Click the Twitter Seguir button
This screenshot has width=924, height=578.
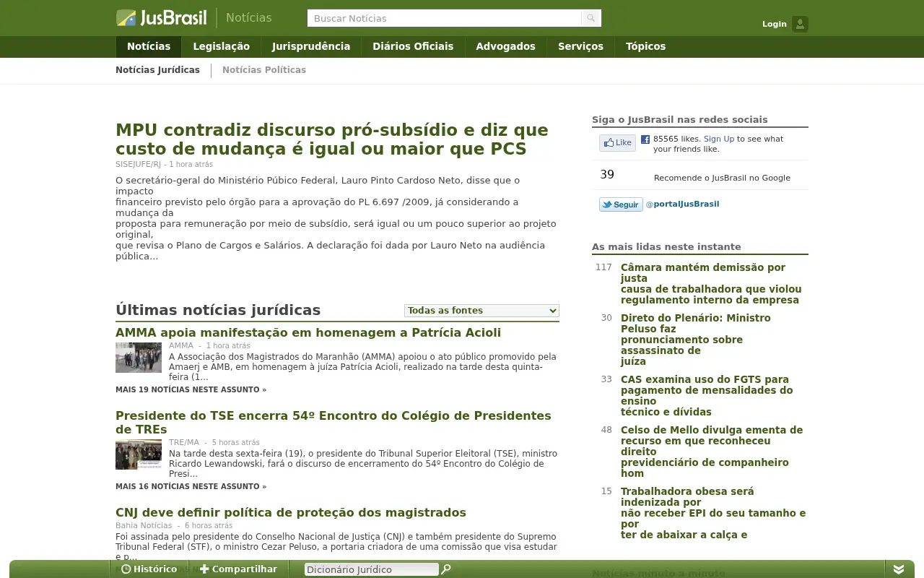coord(621,204)
